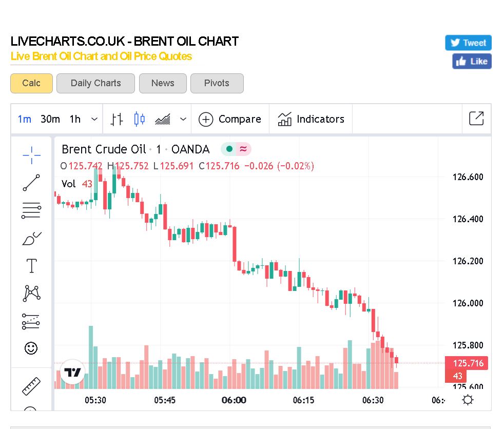Expand the chart style dropdown arrow

pos(183,119)
